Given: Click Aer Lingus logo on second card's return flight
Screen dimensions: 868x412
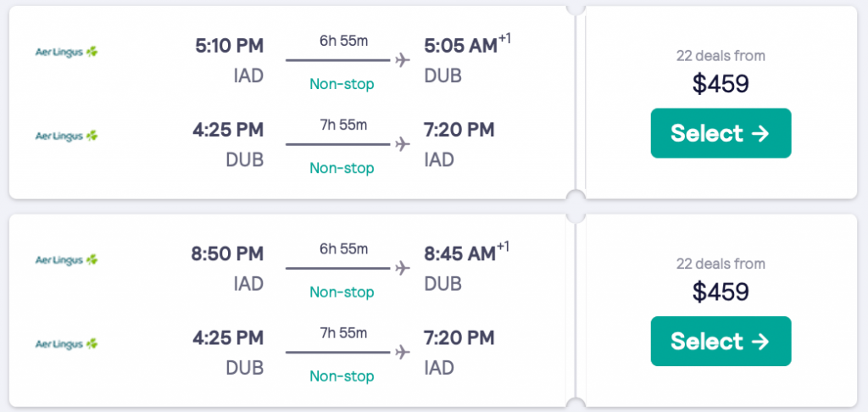Looking at the screenshot, I should point(66,344).
